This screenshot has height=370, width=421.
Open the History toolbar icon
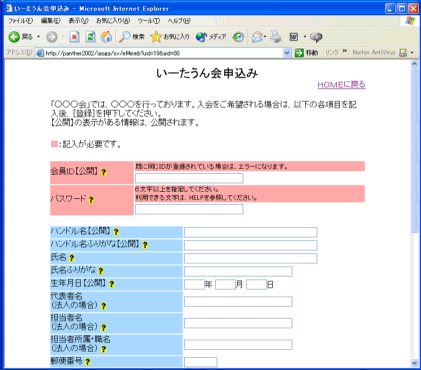tap(238, 37)
